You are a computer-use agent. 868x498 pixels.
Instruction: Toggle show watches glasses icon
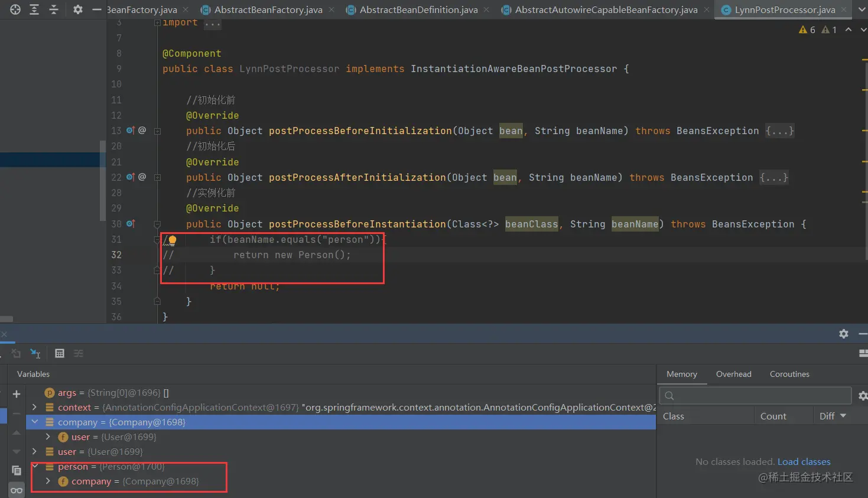pos(17,490)
